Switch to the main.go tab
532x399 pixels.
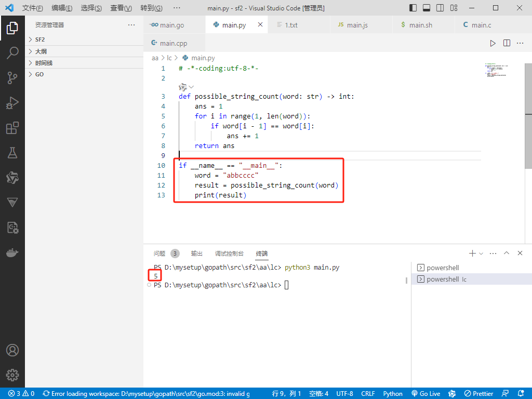tap(175, 25)
